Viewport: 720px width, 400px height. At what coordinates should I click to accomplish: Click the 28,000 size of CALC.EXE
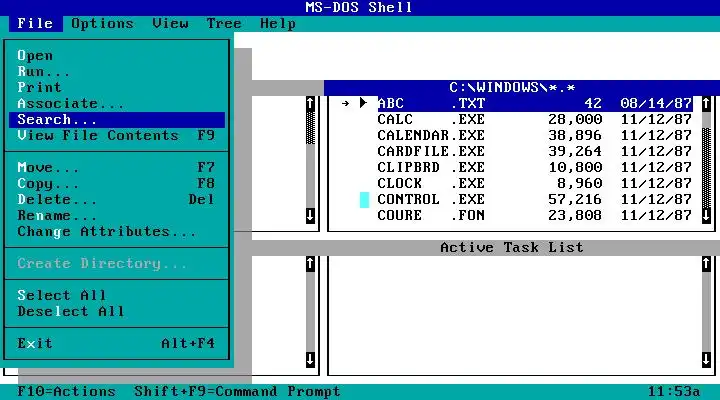(x=575, y=119)
